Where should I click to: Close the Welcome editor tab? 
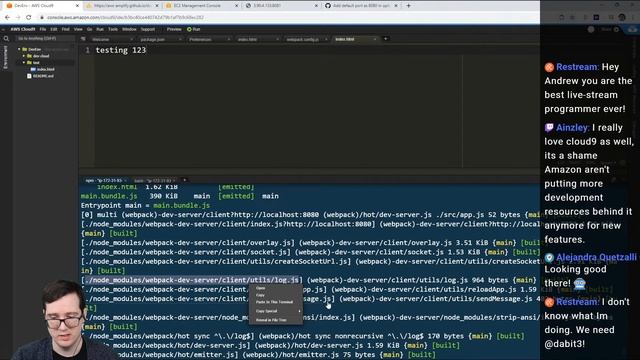(x=131, y=39)
